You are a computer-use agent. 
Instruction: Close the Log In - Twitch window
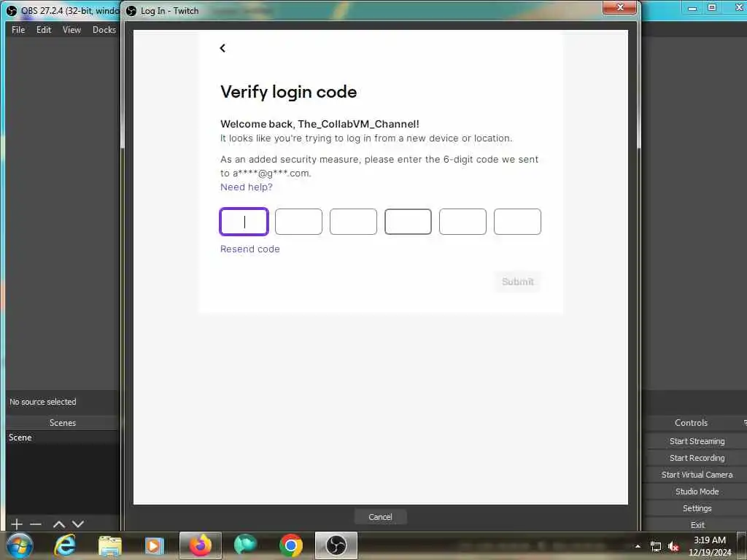pos(619,7)
